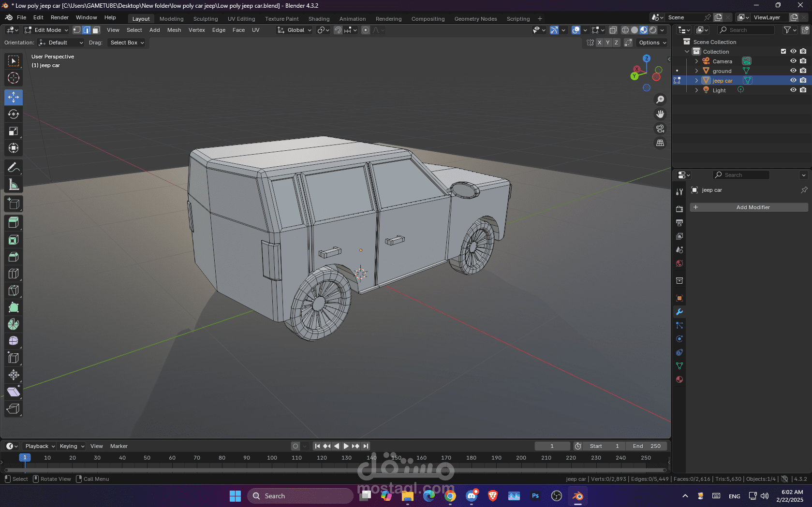Uncheck Collection exclude from view layer checkbox
The width and height of the screenshot is (812, 507).
(783, 51)
